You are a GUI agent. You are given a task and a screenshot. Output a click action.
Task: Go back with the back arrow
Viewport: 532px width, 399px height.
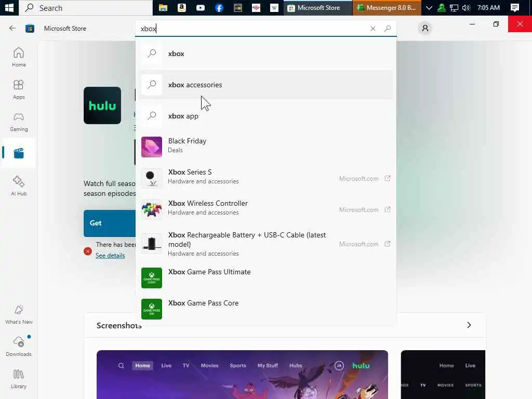tap(12, 28)
